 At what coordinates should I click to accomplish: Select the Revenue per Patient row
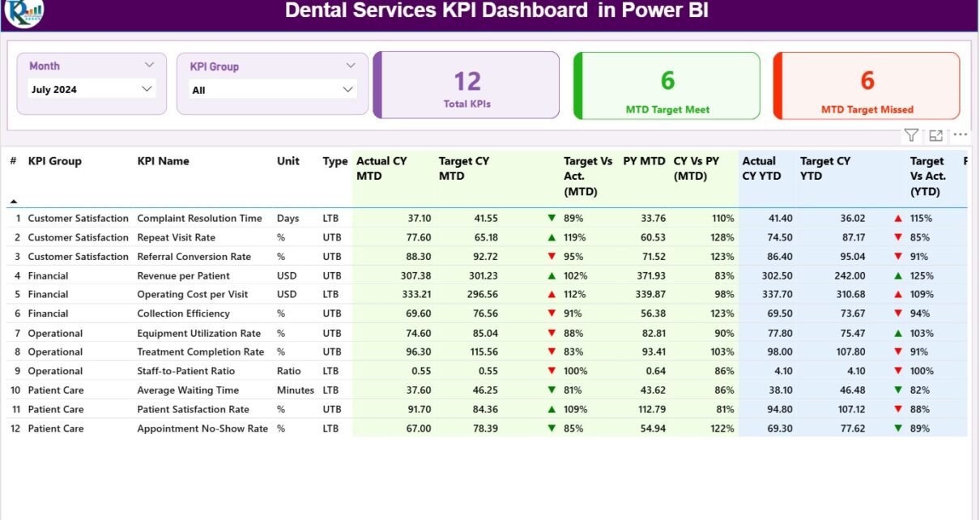pos(183,276)
